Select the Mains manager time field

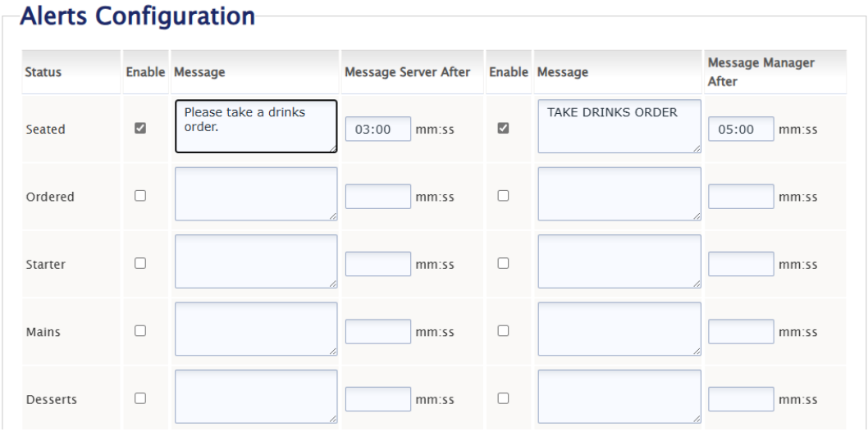point(740,332)
